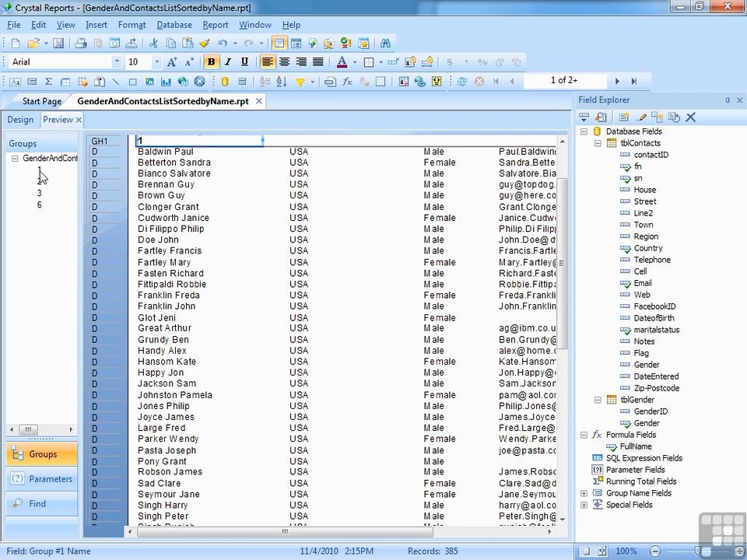The width and height of the screenshot is (747, 560).
Task: Open the Record Sort Expert icon
Action: coord(282,82)
